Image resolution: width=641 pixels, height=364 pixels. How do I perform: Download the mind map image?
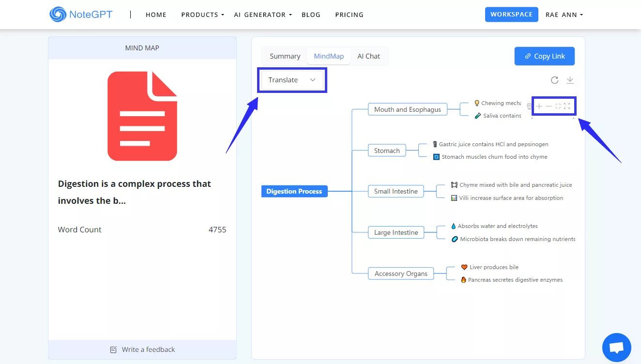click(570, 80)
